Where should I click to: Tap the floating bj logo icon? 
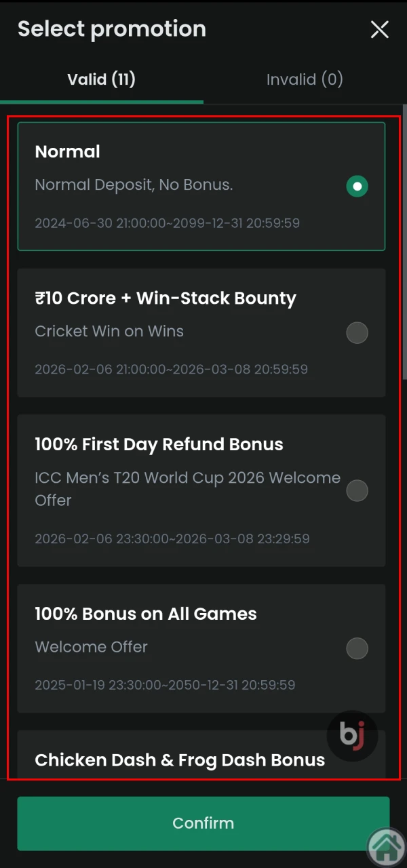(352, 735)
